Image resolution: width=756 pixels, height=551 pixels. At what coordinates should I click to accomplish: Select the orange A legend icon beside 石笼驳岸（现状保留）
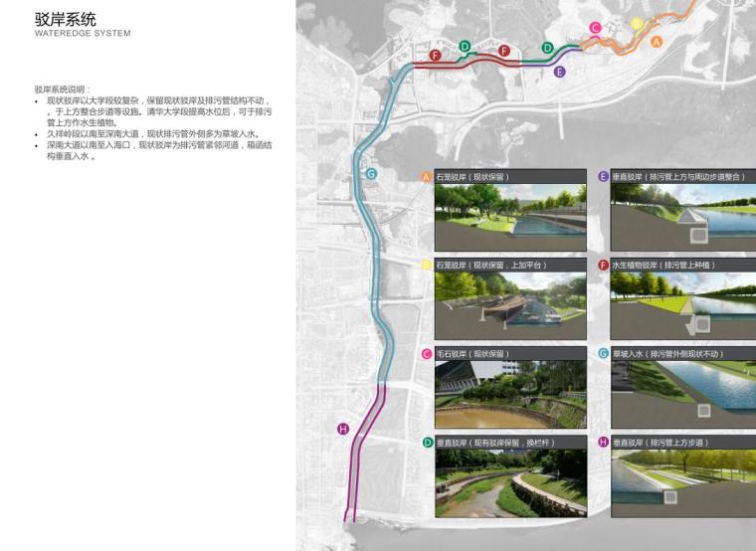pyautogui.click(x=426, y=177)
